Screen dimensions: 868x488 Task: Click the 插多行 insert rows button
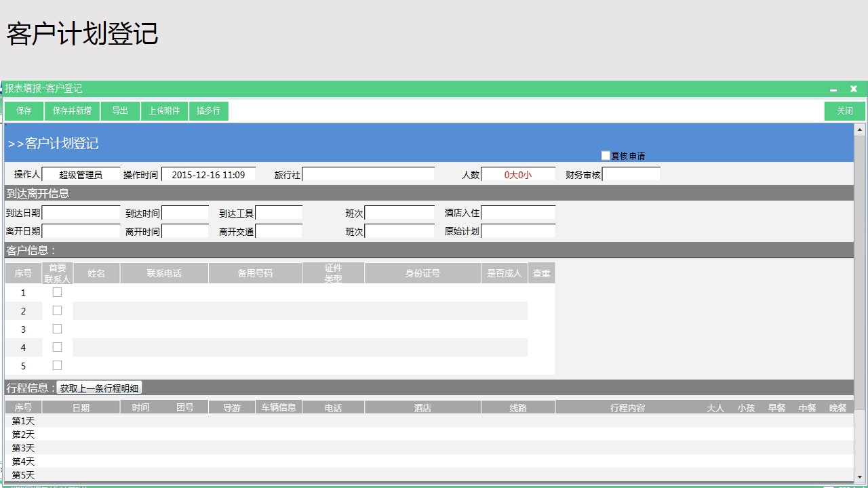[209, 111]
